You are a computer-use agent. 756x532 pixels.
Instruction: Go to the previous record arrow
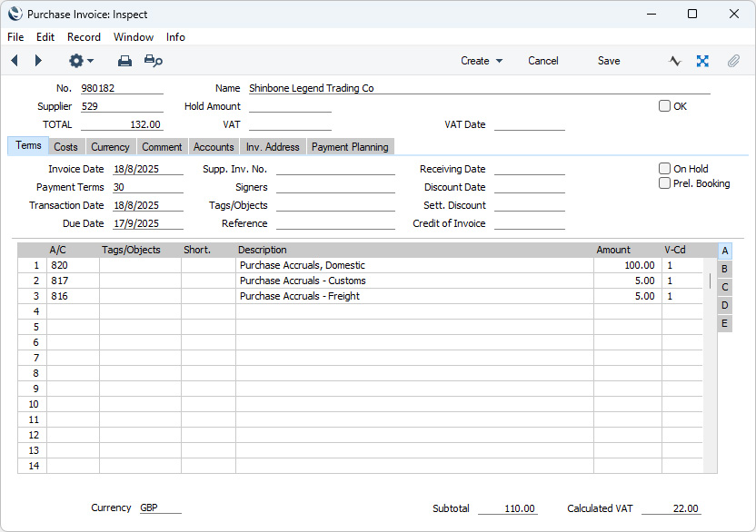[x=15, y=61]
